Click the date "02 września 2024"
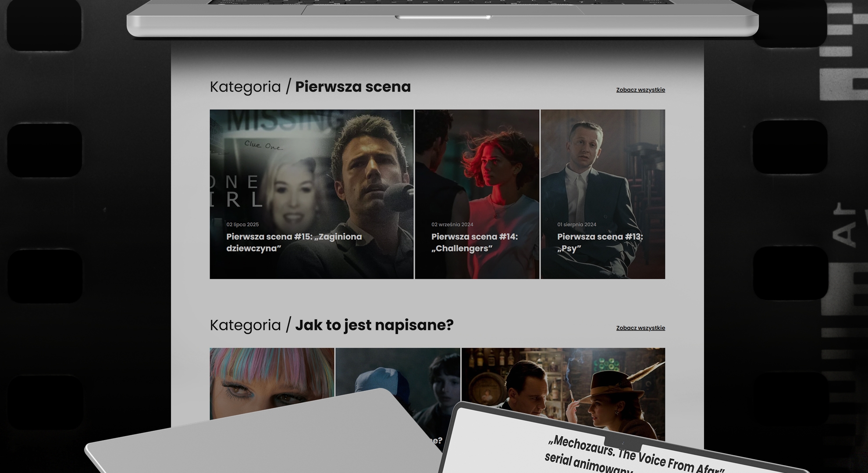This screenshot has width=868, height=473. pos(452,225)
